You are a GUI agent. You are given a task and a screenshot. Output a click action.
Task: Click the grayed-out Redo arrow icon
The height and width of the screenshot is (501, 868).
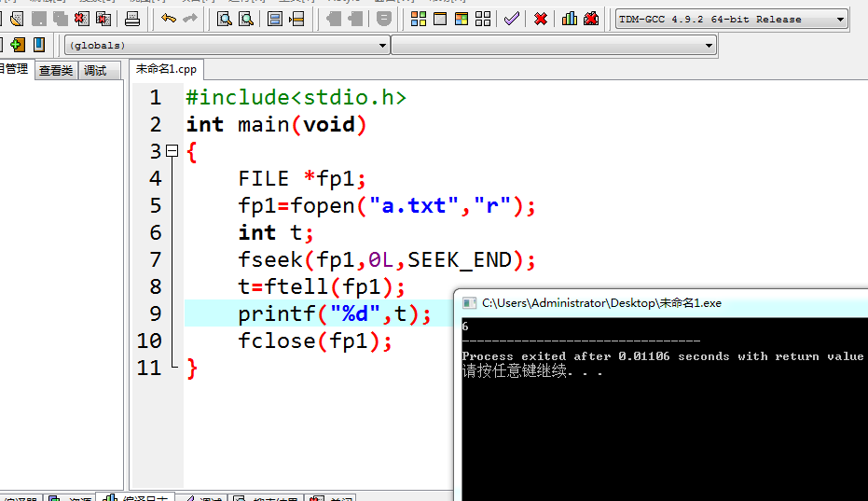pyautogui.click(x=190, y=19)
